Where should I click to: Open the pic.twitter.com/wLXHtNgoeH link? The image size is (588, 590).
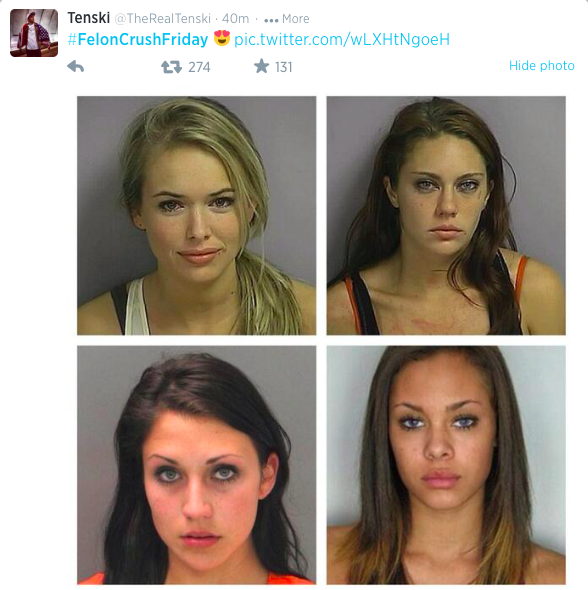[342, 40]
